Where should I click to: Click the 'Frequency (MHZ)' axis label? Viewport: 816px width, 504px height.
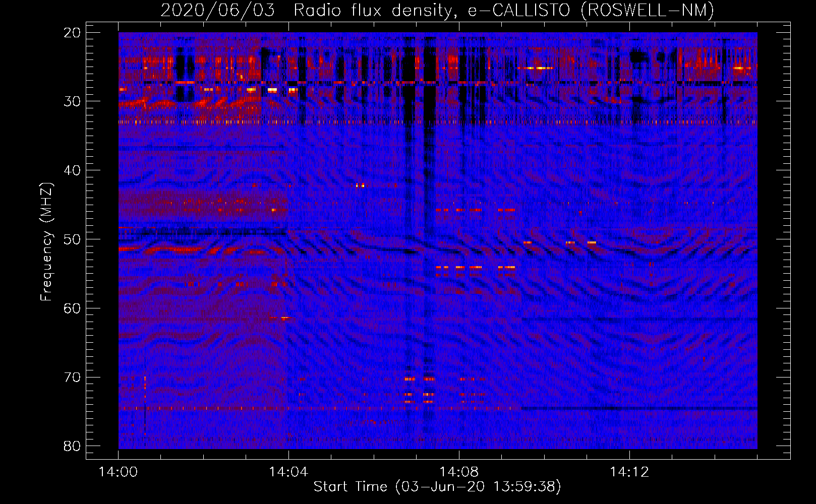pos(46,242)
